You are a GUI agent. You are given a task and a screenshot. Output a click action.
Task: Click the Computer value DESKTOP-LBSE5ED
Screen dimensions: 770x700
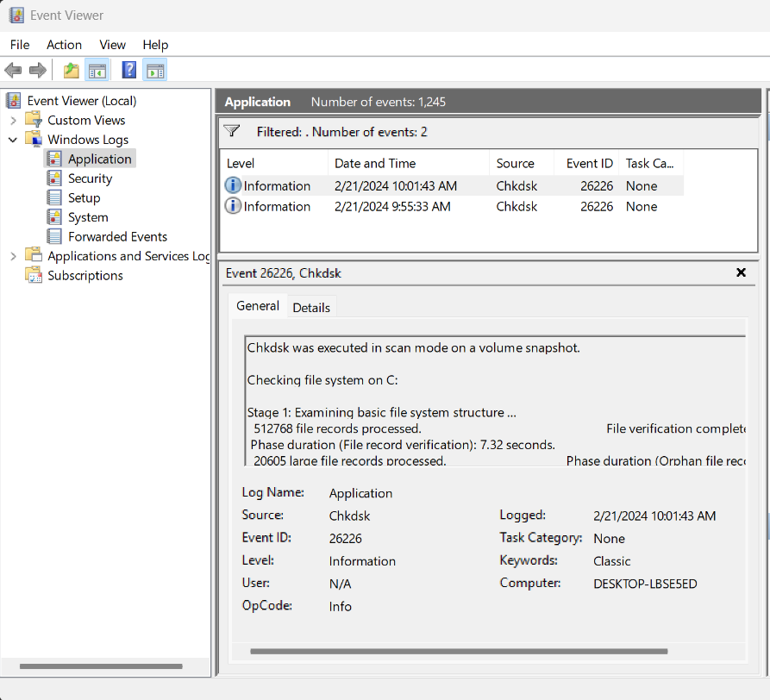point(645,584)
